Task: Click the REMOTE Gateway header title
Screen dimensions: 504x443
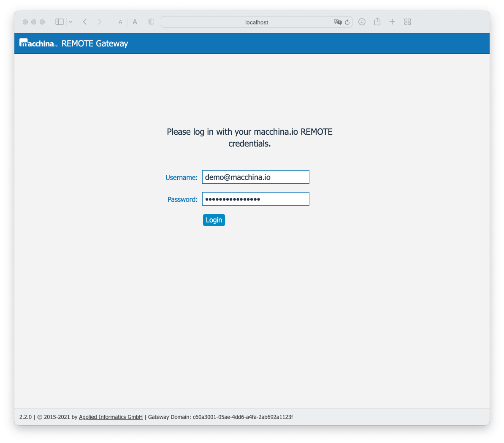Action: tap(95, 43)
